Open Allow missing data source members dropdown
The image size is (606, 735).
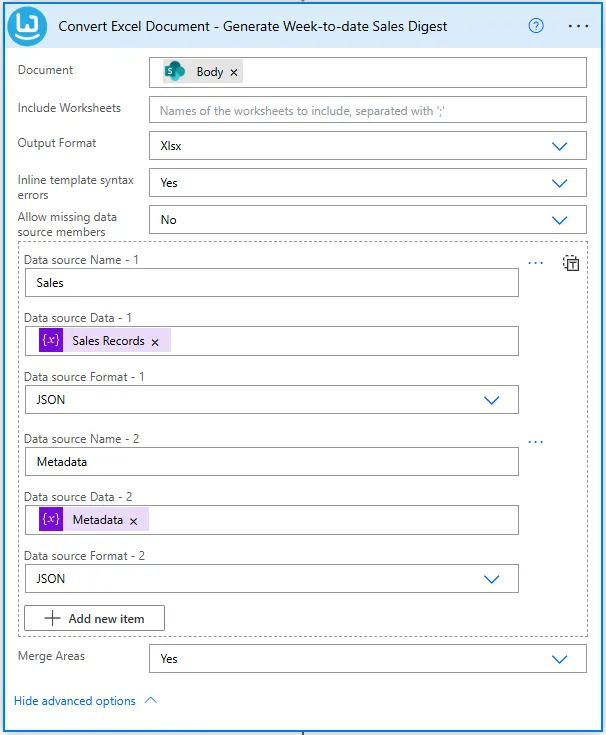point(368,220)
